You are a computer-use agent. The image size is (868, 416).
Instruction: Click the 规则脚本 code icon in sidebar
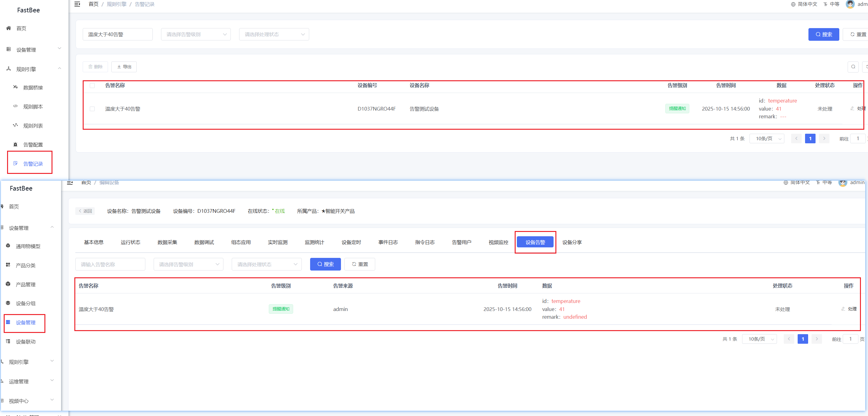15,106
